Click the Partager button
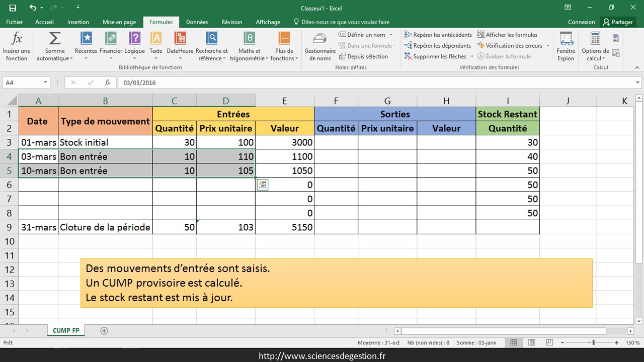 click(618, 22)
